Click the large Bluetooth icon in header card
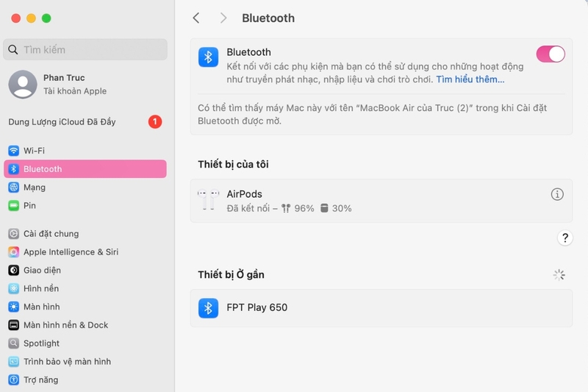This screenshot has height=392, width=588. click(208, 57)
